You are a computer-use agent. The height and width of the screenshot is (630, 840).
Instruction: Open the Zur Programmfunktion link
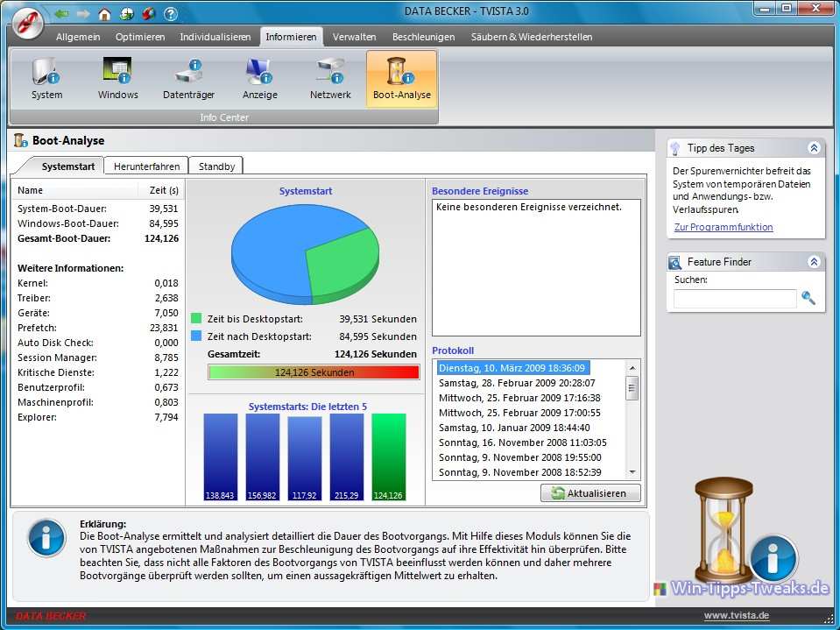click(724, 227)
